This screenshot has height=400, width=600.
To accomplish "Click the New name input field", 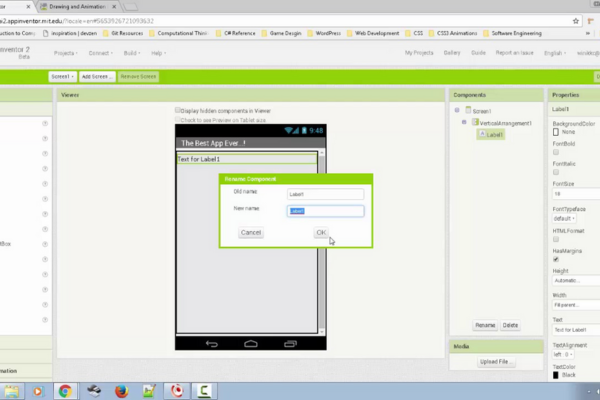I will 325,211.
